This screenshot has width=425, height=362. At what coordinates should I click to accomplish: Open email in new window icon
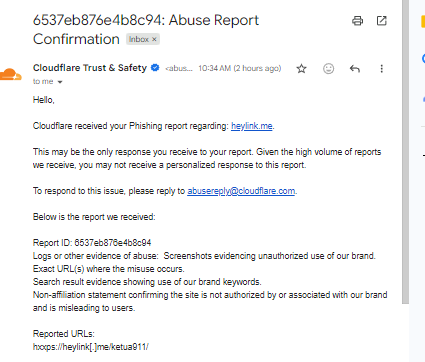[x=381, y=21]
